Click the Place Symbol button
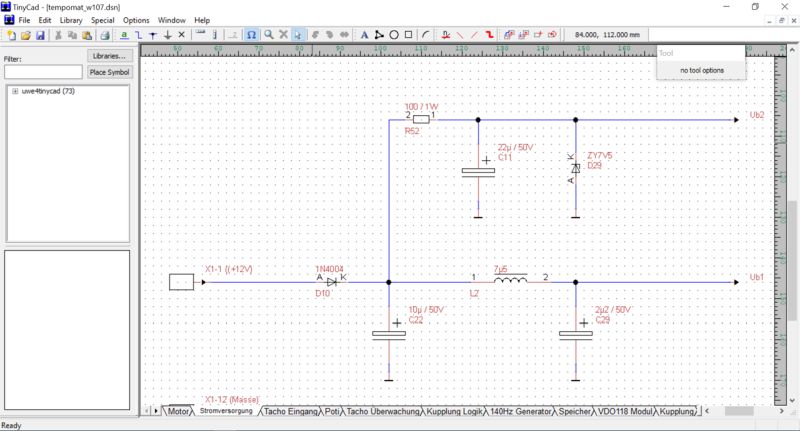 click(109, 72)
